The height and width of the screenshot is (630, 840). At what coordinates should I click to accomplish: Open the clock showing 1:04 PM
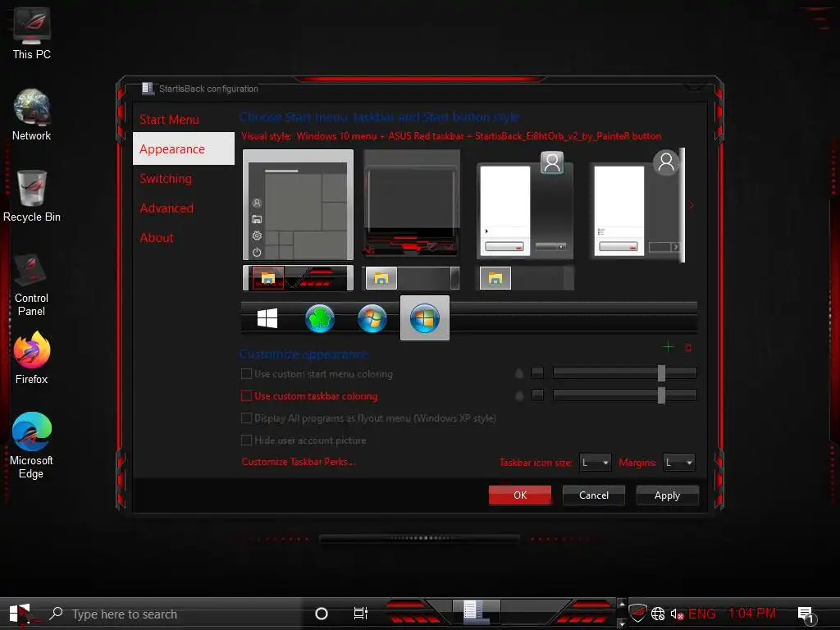[x=752, y=614]
